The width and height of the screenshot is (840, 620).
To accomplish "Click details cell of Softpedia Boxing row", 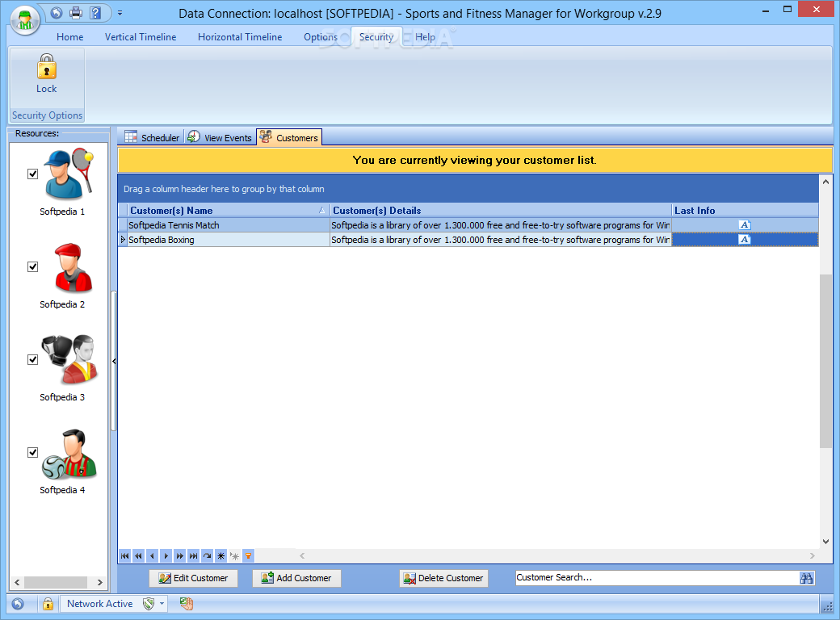I will pyautogui.click(x=500, y=240).
